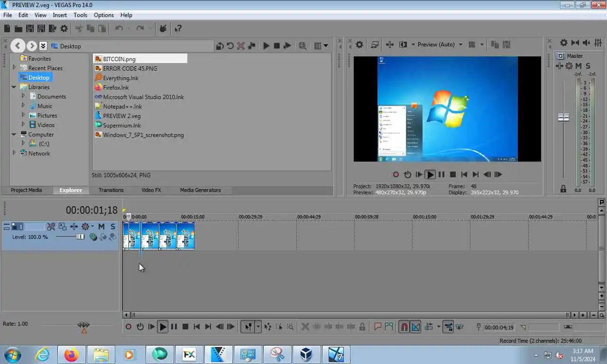Viewport: 607px width, 364px height.
Task: Click the timeline transport Loop Playback button
Action: click(x=140, y=327)
